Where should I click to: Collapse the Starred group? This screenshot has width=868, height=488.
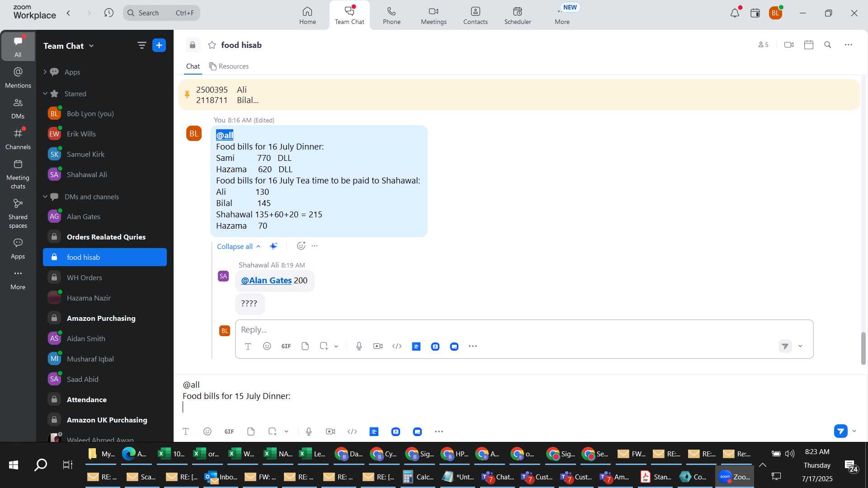tap(45, 94)
